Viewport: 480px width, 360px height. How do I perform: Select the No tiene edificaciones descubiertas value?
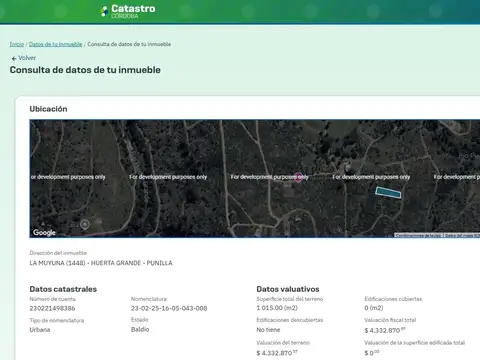pos(268,330)
